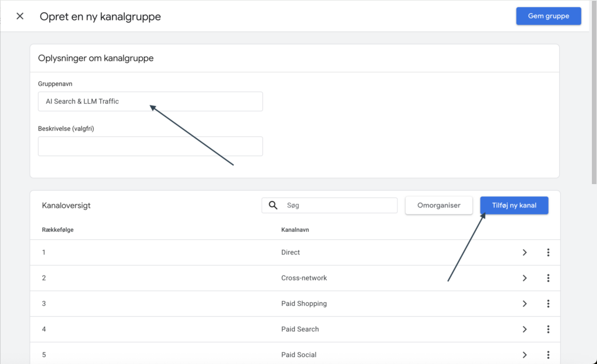This screenshot has height=364, width=597.
Task: Expand the Paid Social channel chevron
Action: (x=525, y=355)
